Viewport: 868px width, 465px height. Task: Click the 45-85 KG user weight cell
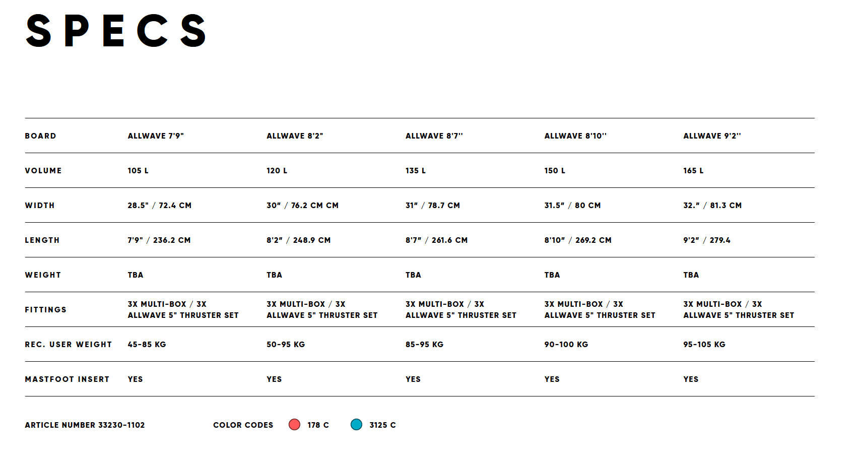(147, 345)
